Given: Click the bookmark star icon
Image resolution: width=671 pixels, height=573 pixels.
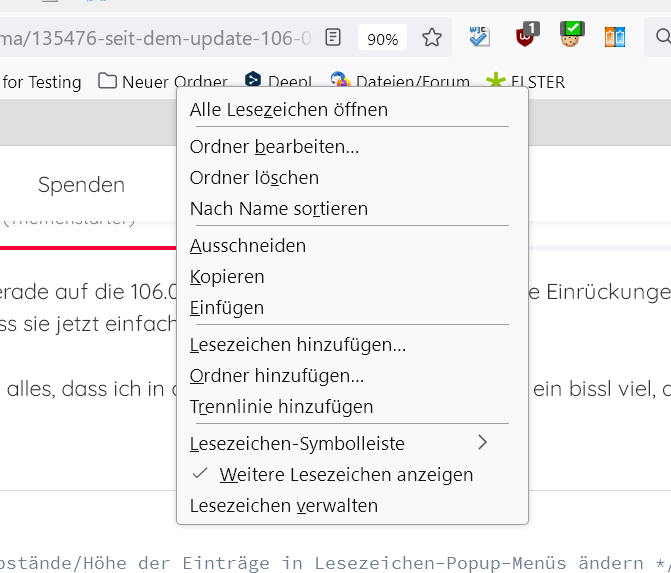Looking at the screenshot, I should [431, 38].
